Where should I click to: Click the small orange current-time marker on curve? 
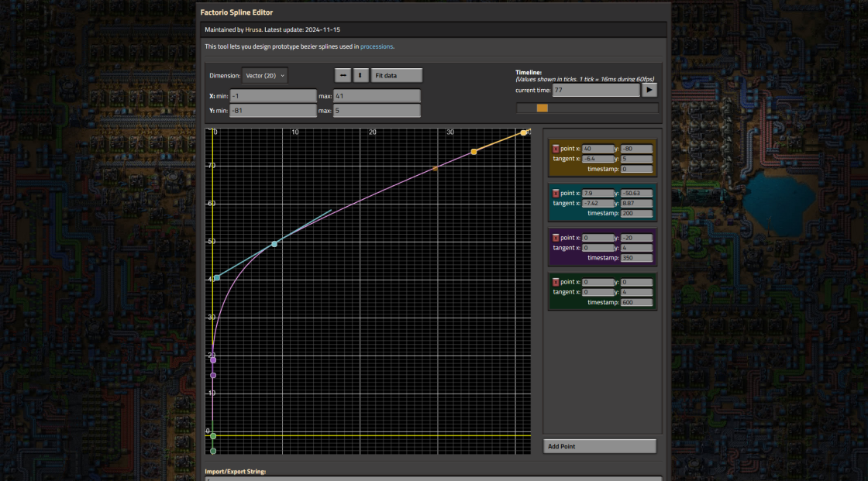(x=435, y=168)
